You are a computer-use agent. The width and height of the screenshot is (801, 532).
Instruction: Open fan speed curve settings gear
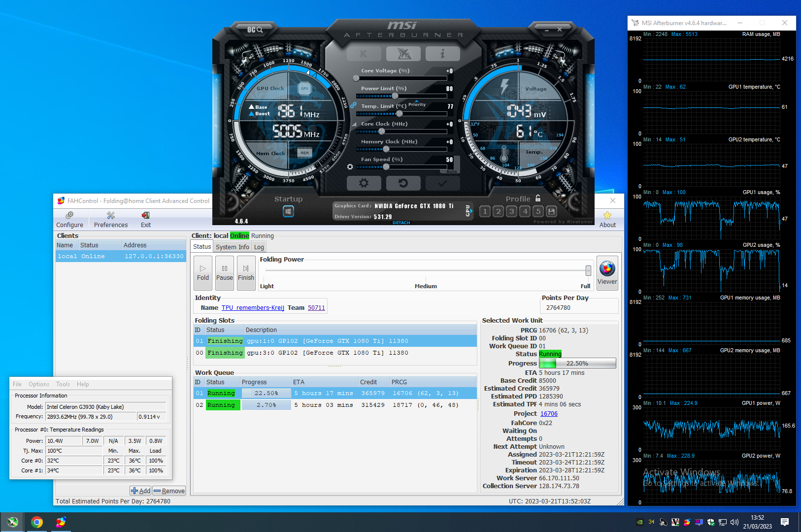(x=350, y=167)
